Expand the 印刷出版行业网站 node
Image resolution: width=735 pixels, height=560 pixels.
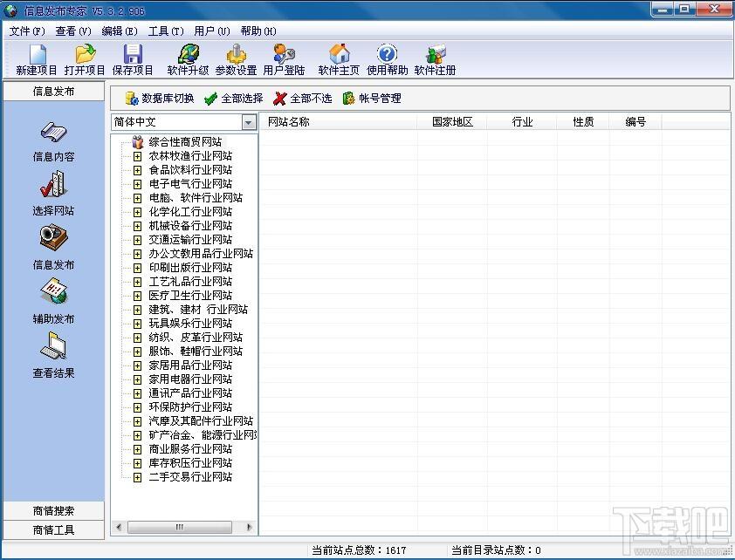pos(137,268)
